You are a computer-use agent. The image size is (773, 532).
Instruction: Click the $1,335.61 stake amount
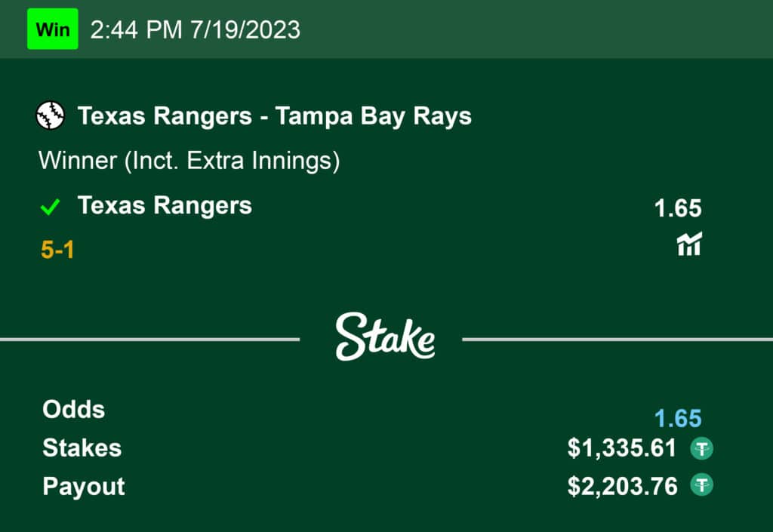coord(622,448)
